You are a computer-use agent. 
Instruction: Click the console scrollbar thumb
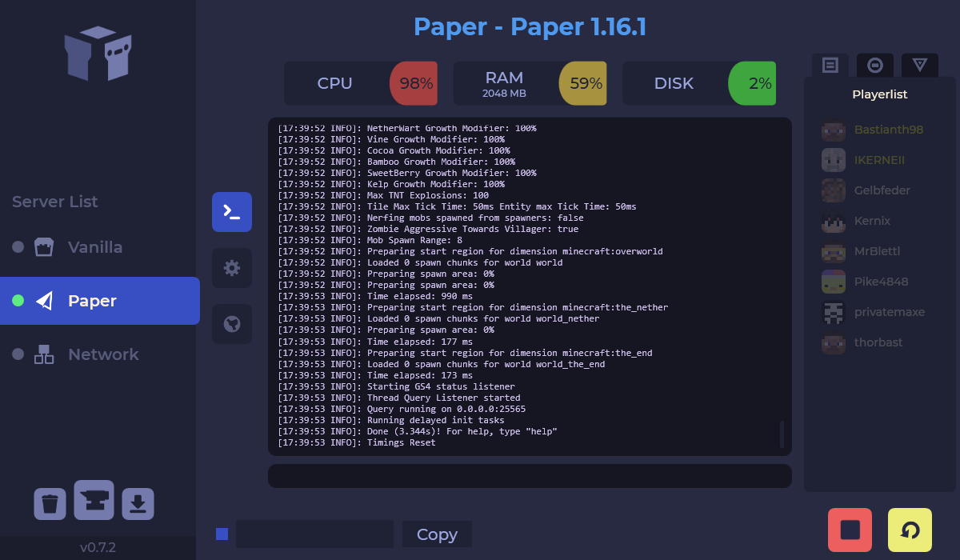782,434
